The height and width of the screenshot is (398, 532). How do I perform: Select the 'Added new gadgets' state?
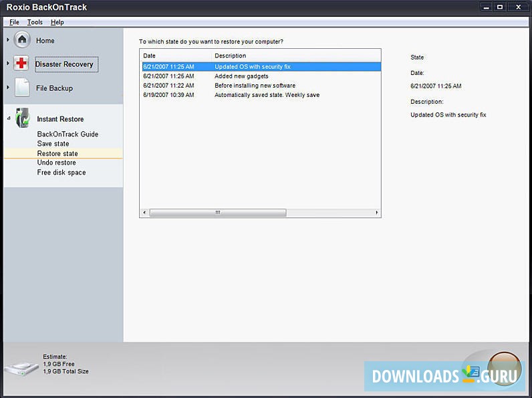coord(261,76)
